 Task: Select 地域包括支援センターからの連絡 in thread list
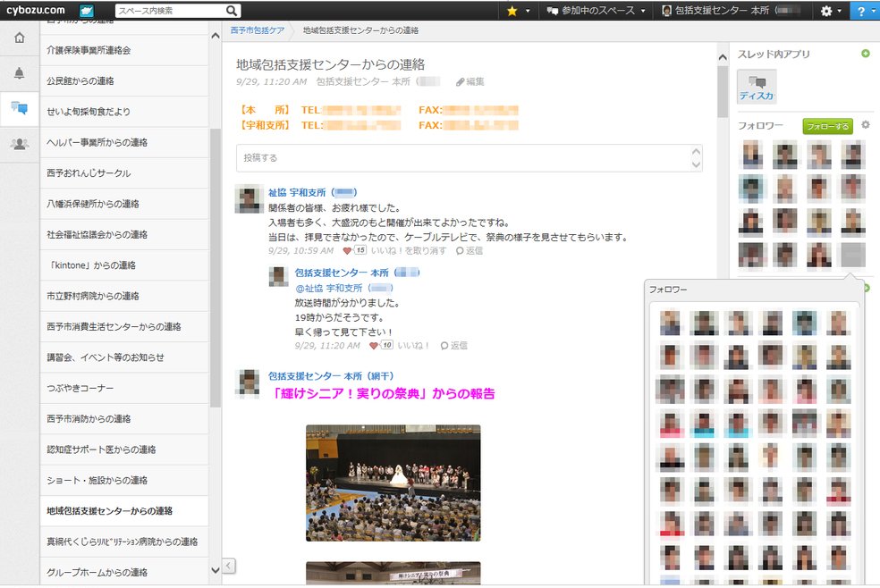[124, 511]
